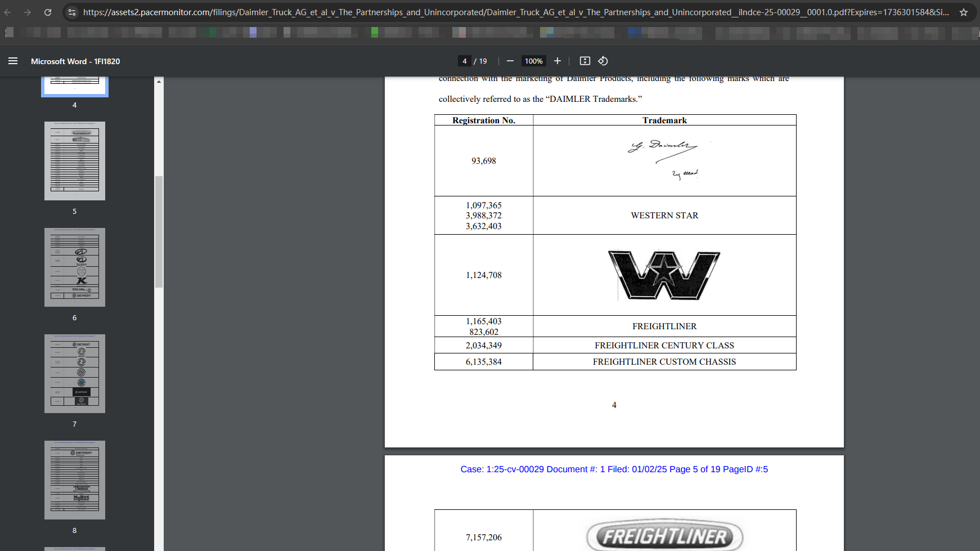Image resolution: width=980 pixels, height=551 pixels.
Task: Click the document title 'Microsoft Word - 1FI1820'
Action: [75, 61]
